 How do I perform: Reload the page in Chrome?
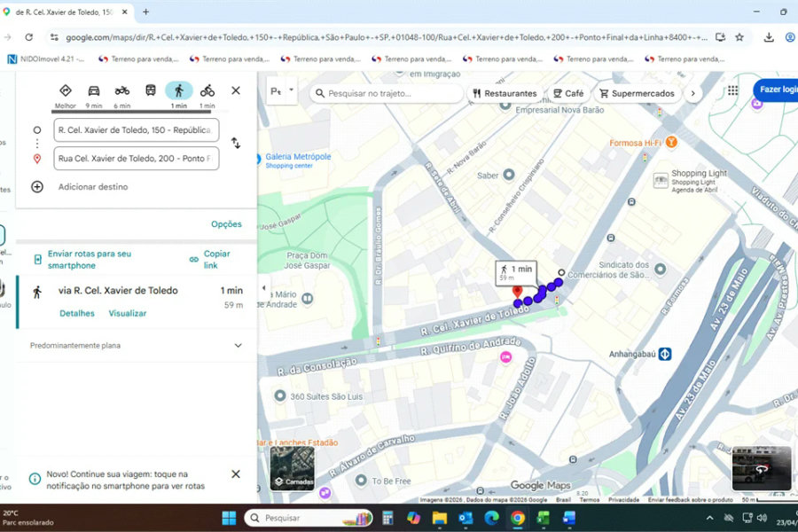pos(29,37)
